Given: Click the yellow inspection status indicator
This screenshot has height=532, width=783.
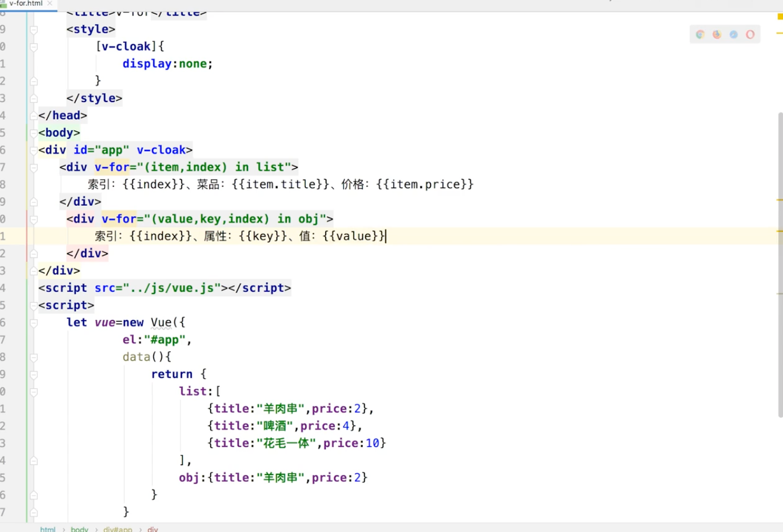Looking at the screenshot, I should (780, 17).
